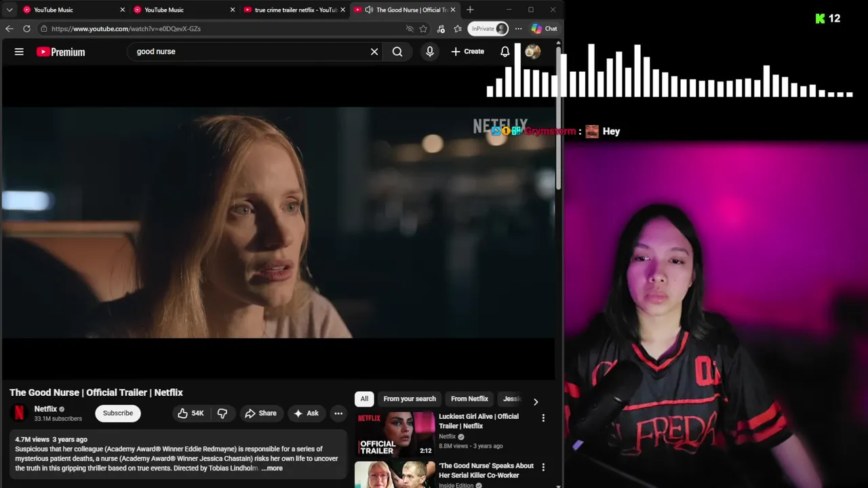This screenshot has width=868, height=488.
Task: Mute tab via speaker icon
Action: [368, 9]
